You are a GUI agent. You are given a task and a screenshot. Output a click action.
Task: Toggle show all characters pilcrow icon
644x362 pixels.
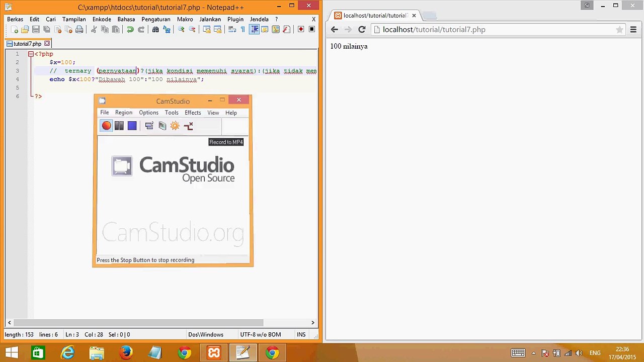(x=243, y=30)
